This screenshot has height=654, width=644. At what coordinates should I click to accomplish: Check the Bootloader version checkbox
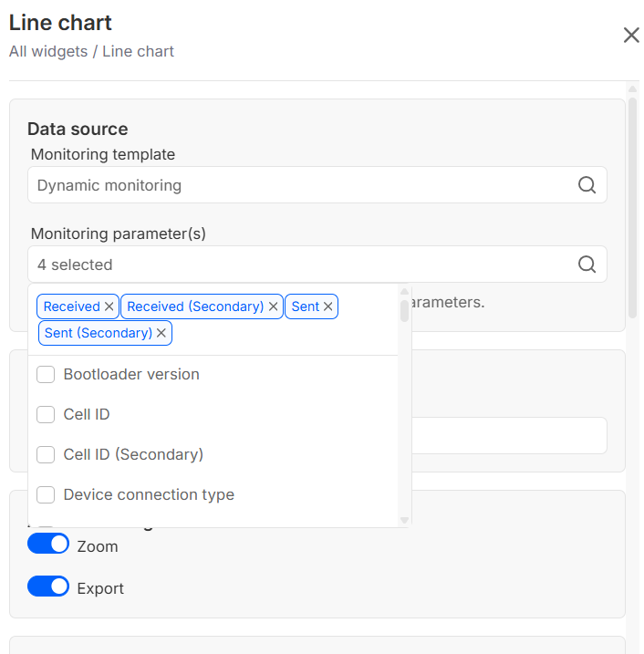tap(46, 375)
